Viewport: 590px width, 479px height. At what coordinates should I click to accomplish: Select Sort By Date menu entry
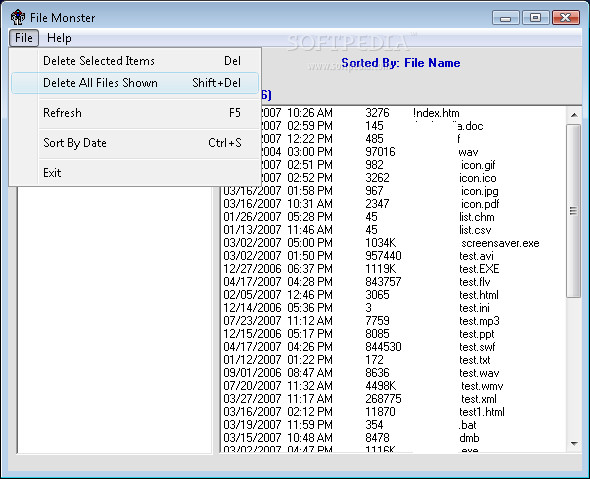[x=135, y=143]
